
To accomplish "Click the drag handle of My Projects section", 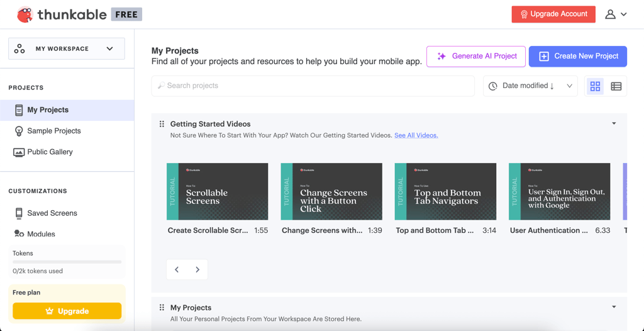I will (x=162, y=308).
